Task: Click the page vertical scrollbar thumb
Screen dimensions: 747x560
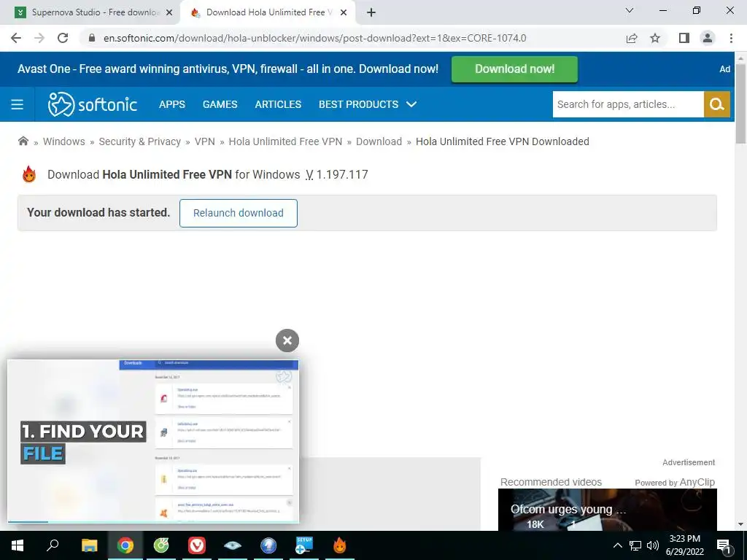Action: tap(740, 102)
